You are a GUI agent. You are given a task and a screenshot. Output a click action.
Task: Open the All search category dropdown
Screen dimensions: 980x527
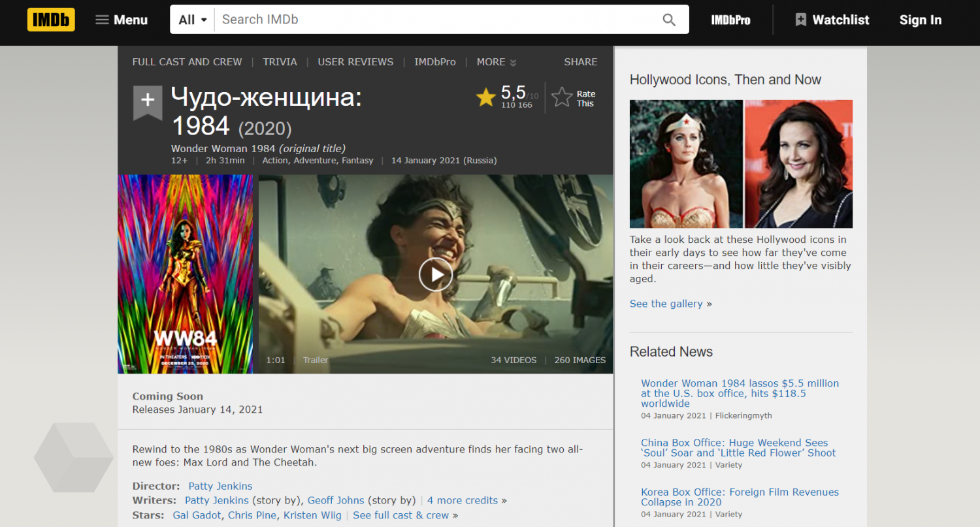point(193,20)
